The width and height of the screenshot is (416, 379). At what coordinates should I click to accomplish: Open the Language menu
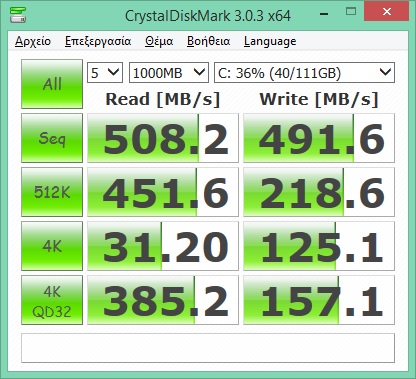pos(270,41)
